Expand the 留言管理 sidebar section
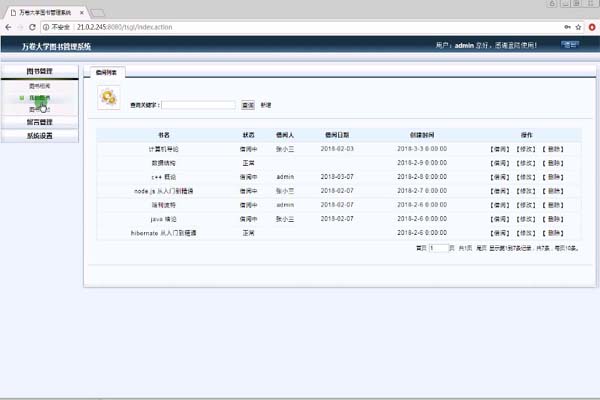Image resolution: width=600 pixels, height=400 pixels. [40, 122]
